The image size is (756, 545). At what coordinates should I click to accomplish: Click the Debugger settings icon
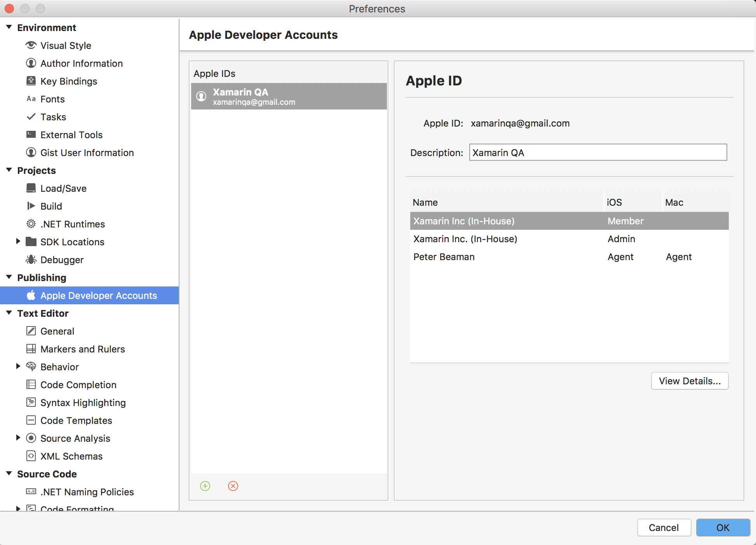(x=31, y=259)
